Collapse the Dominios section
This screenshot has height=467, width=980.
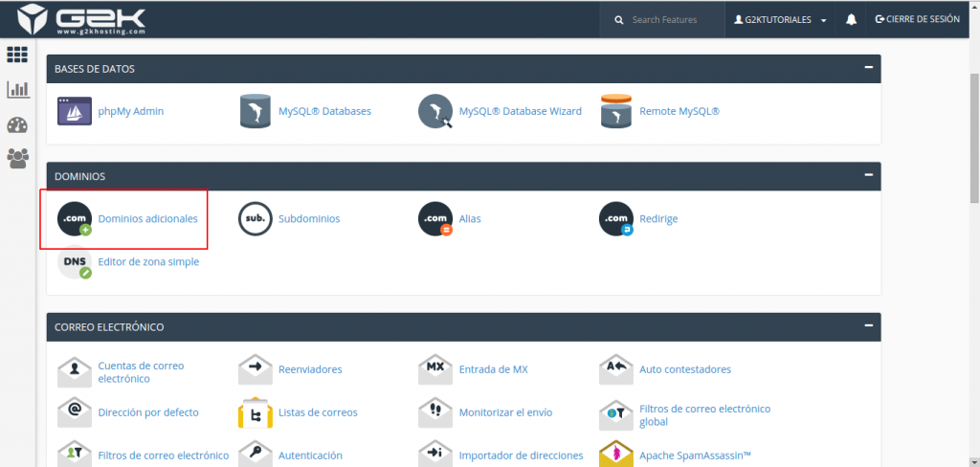(868, 175)
